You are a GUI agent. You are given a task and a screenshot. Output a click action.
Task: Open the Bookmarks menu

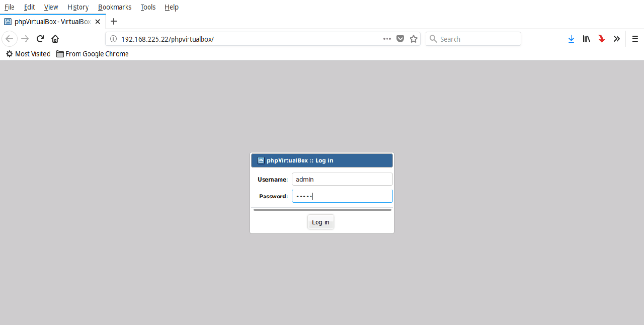(115, 7)
